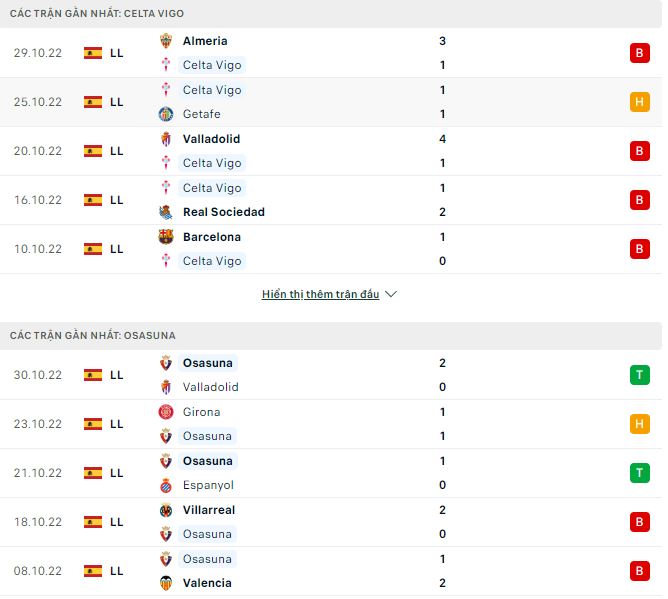This screenshot has height=599, width=668.
Task: Click the Almeria club crest icon
Action: (x=166, y=41)
